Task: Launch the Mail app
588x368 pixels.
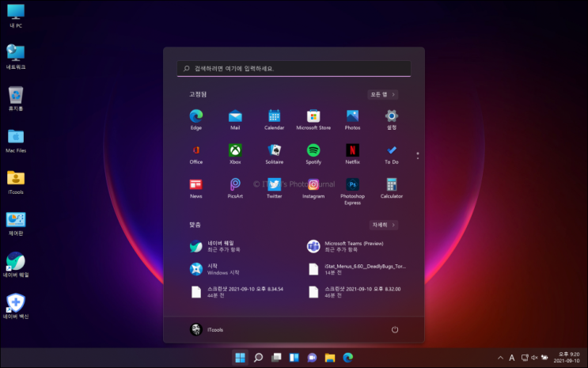Action: click(x=235, y=120)
